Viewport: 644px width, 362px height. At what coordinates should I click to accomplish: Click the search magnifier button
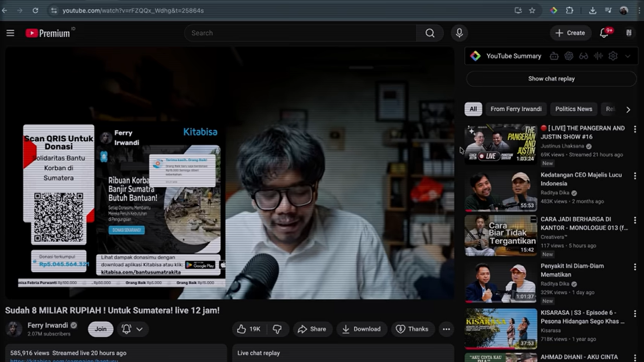click(429, 33)
